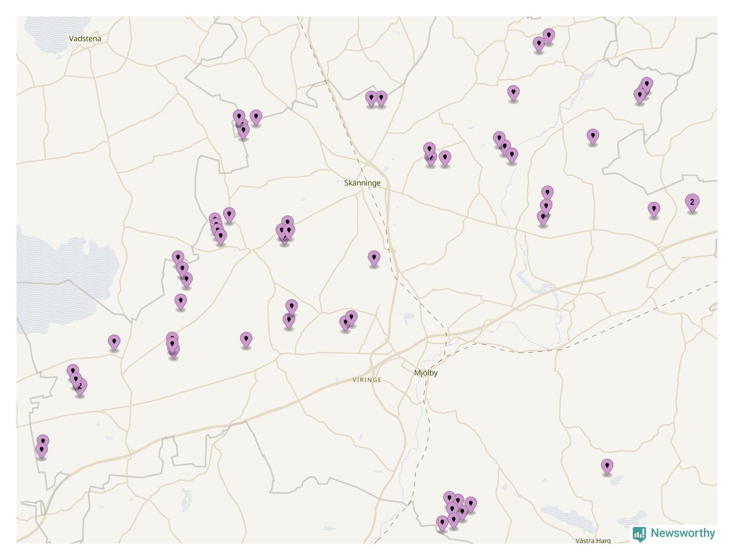Screen dimensions: 734x560
Task: Select the lowest marker along the map's left edge
Action: click(42, 451)
